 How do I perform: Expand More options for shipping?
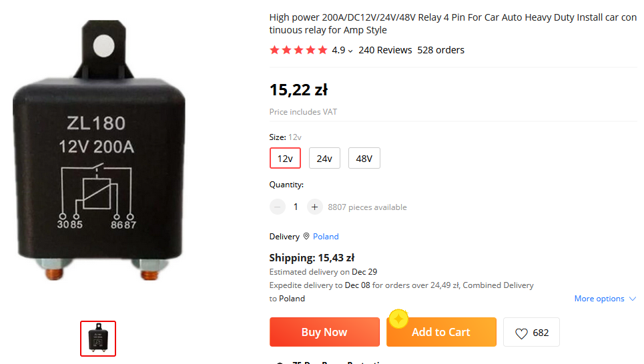click(605, 299)
